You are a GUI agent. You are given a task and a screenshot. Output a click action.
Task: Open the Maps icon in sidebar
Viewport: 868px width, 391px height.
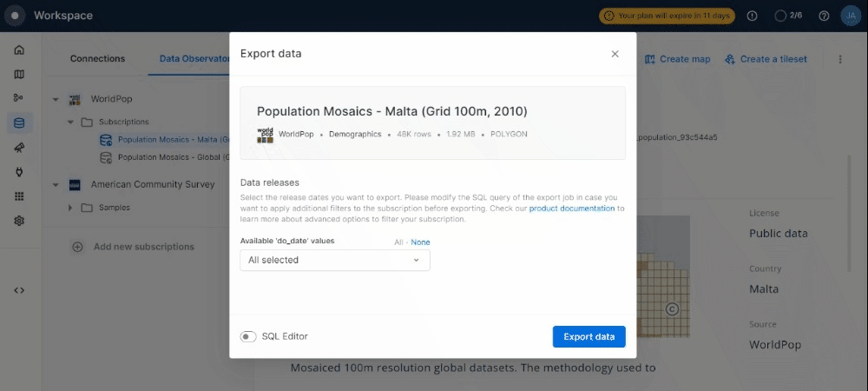(x=19, y=74)
